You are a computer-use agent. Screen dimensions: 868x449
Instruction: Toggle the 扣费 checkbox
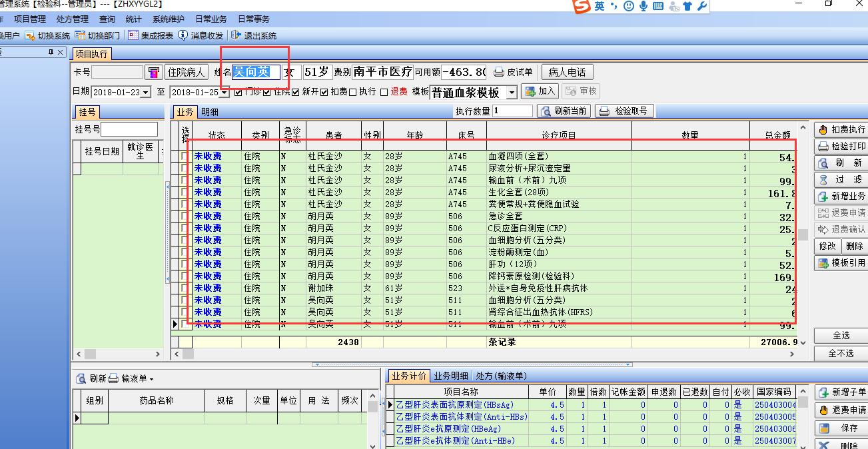324,92
